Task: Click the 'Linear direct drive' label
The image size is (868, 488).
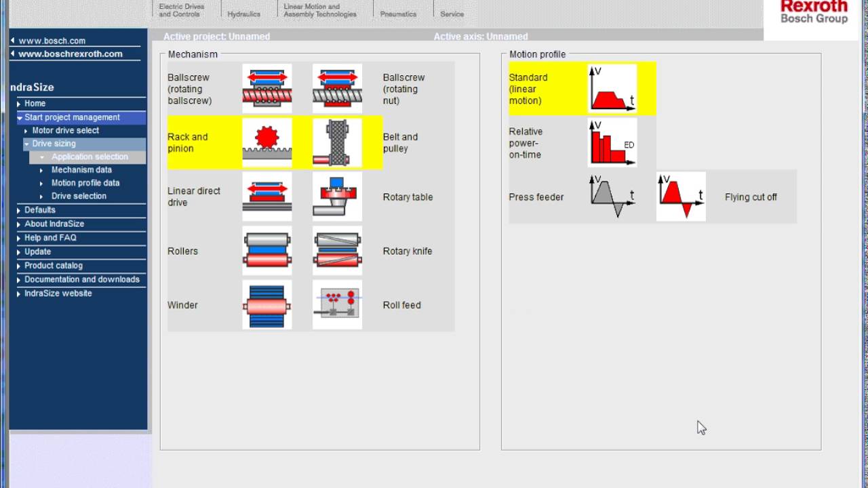Action: point(194,197)
